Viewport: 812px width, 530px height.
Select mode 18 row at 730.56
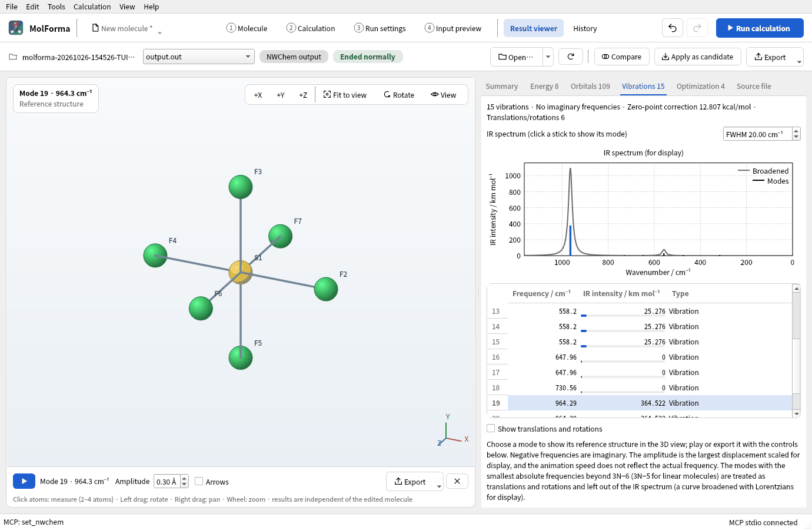tap(640, 387)
